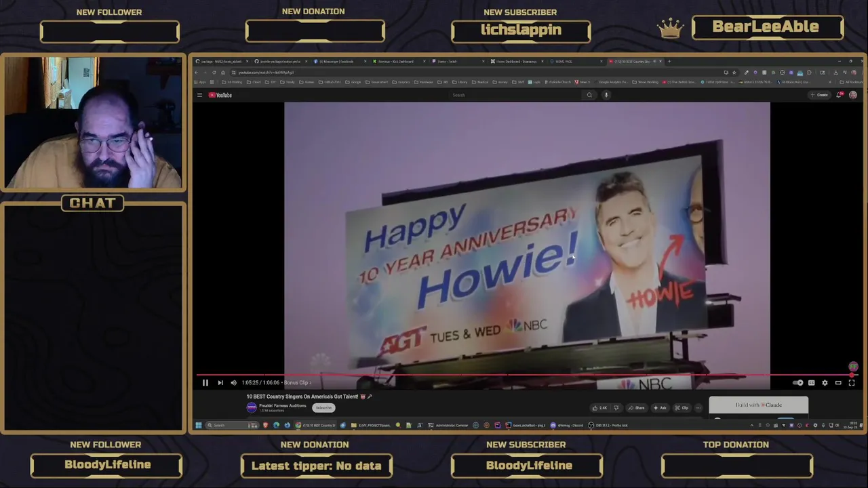Open the Cloud bookmarks folder
The image size is (868, 488).
tap(254, 82)
